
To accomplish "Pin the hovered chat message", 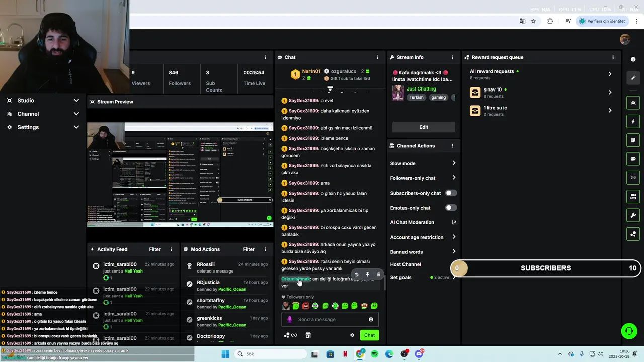I will [367, 275].
